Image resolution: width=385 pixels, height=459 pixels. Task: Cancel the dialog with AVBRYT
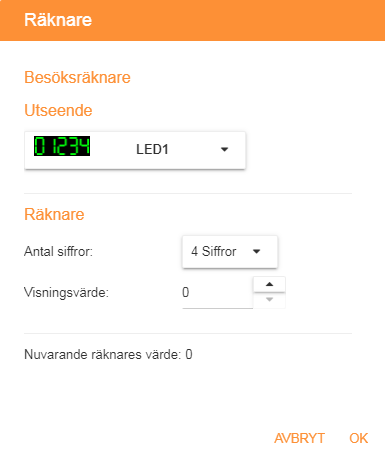pos(299,438)
